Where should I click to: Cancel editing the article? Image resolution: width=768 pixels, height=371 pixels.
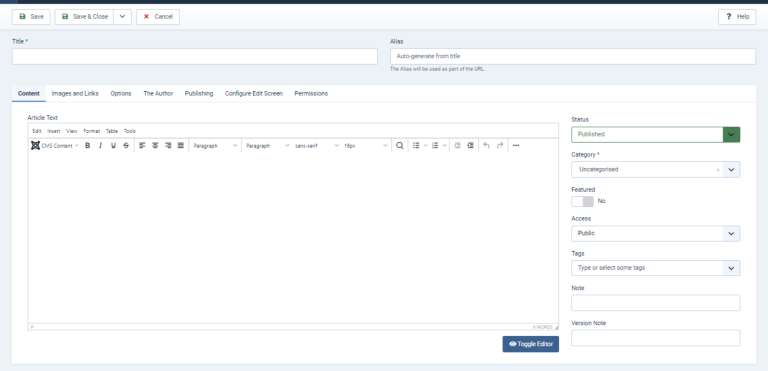click(158, 17)
